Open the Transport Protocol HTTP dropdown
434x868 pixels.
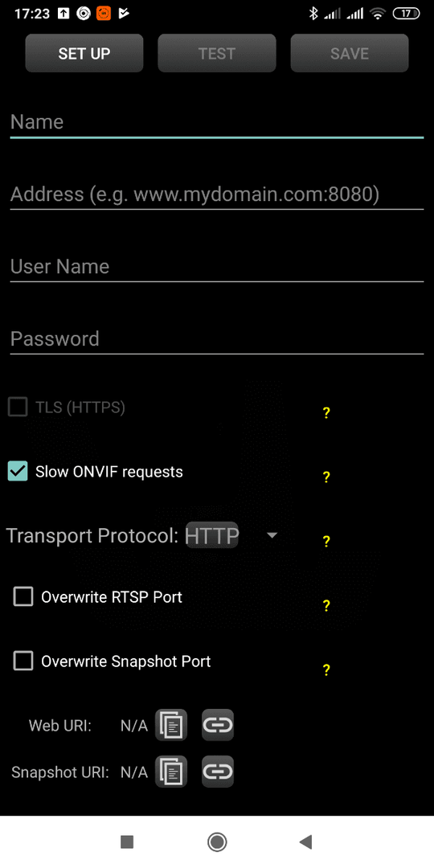[x=231, y=535]
